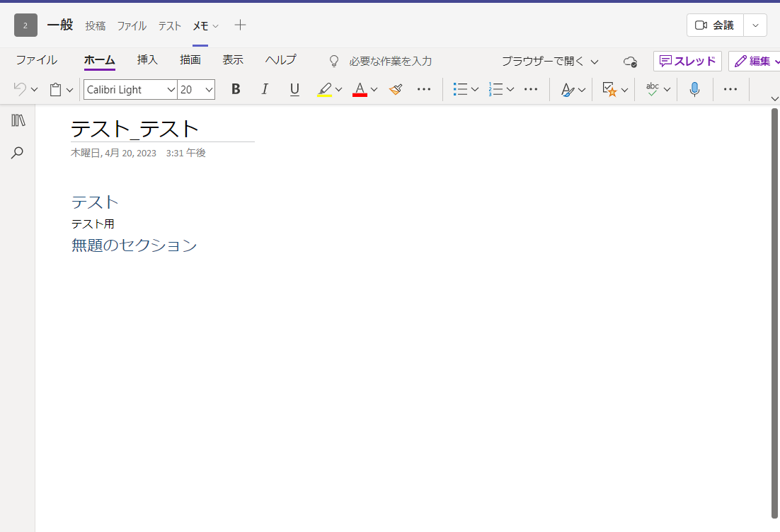
Task: Click the スレッド button
Action: tap(687, 62)
